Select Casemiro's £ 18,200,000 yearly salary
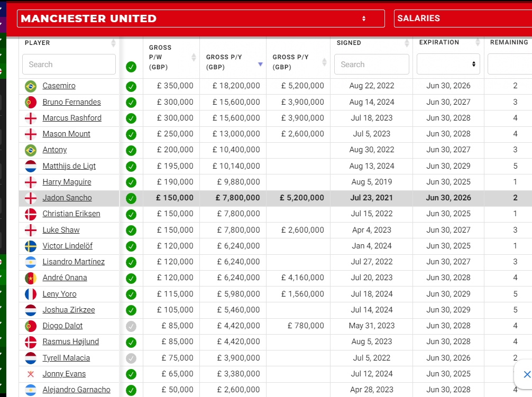 (236, 86)
